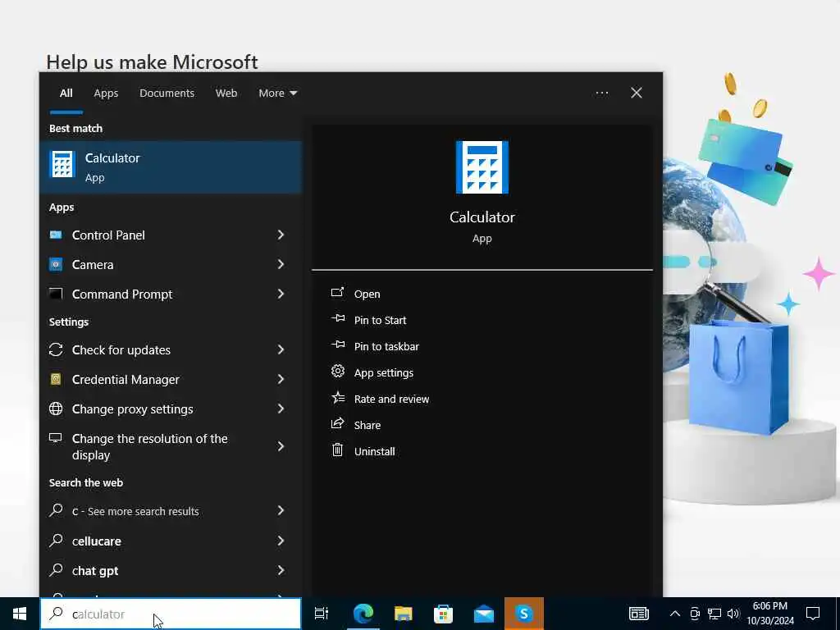
Task: Click taskbar clock showing 6:06 PM
Action: coord(769,614)
